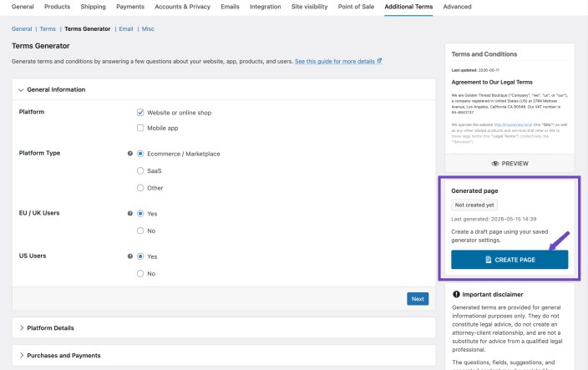This screenshot has width=588, height=370.
Task: Choose No for US Users
Action: [140, 274]
